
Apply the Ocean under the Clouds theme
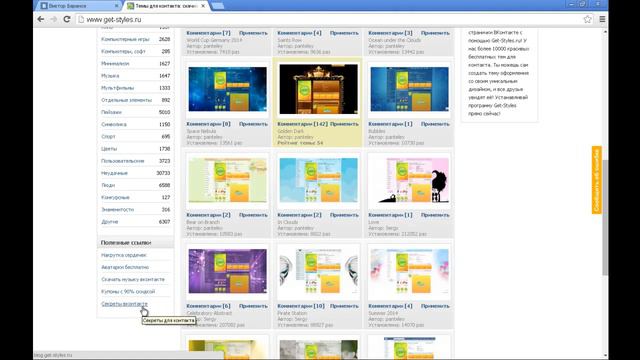436,33
